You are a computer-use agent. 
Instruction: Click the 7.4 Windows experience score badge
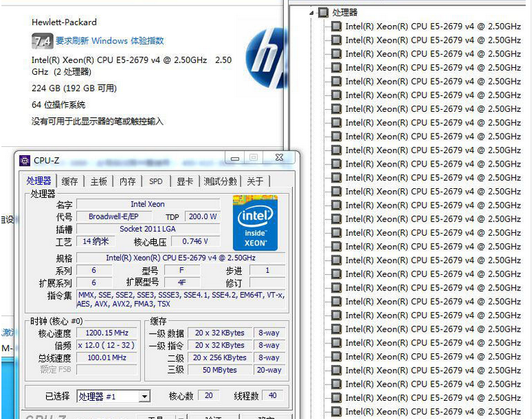click(x=43, y=41)
